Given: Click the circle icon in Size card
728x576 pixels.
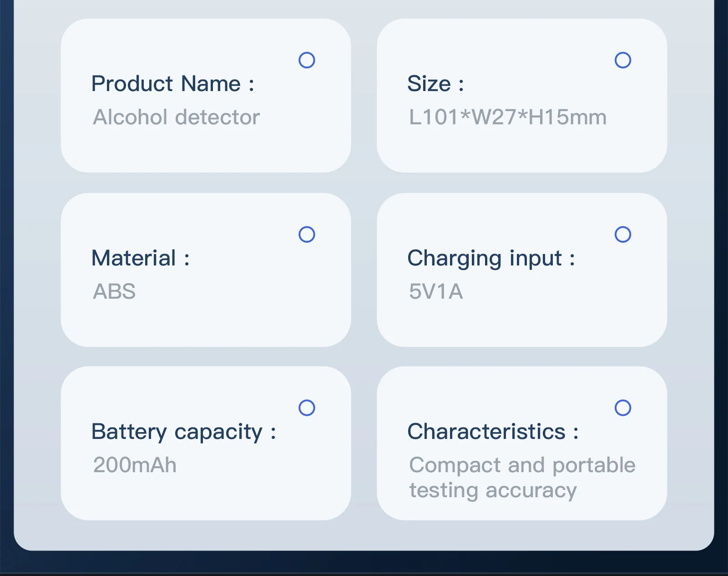Looking at the screenshot, I should 622,60.
